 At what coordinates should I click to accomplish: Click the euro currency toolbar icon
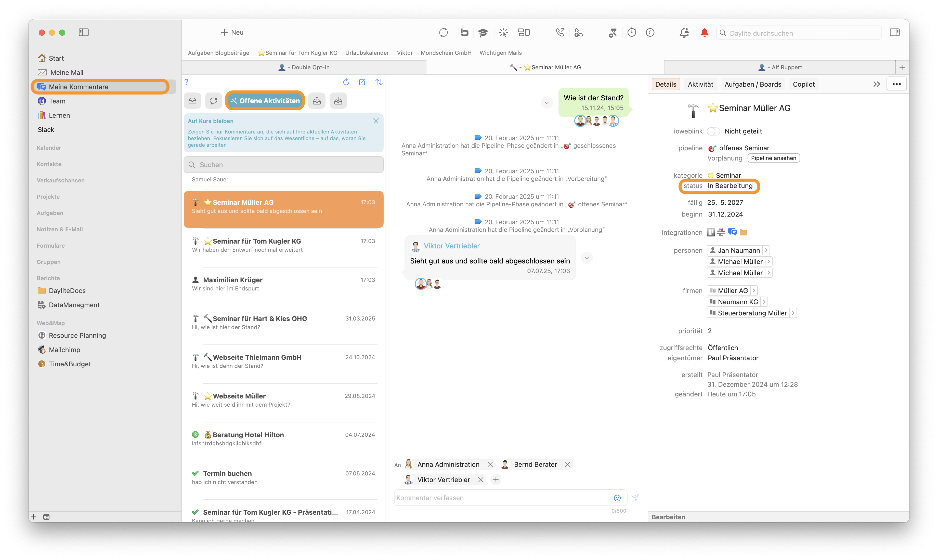[x=650, y=32]
